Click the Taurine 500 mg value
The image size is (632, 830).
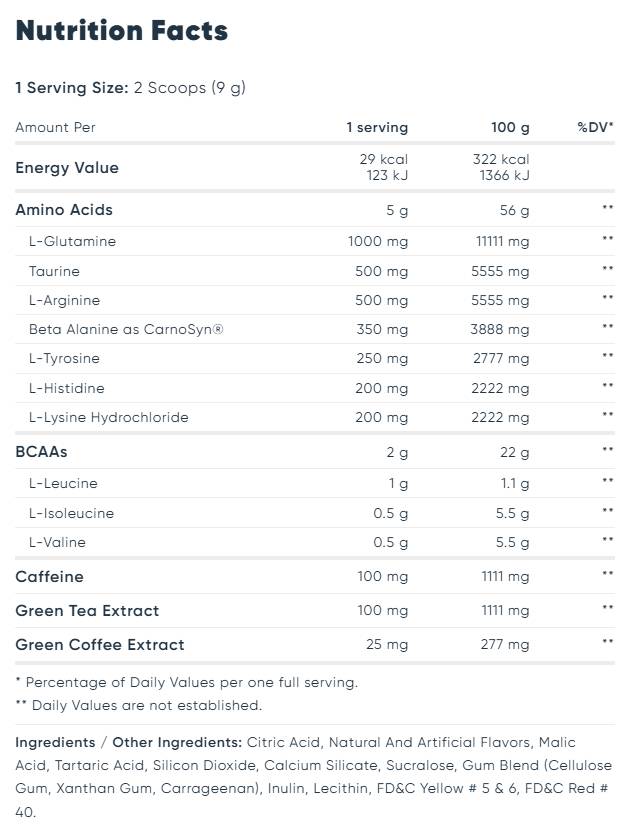click(x=382, y=272)
